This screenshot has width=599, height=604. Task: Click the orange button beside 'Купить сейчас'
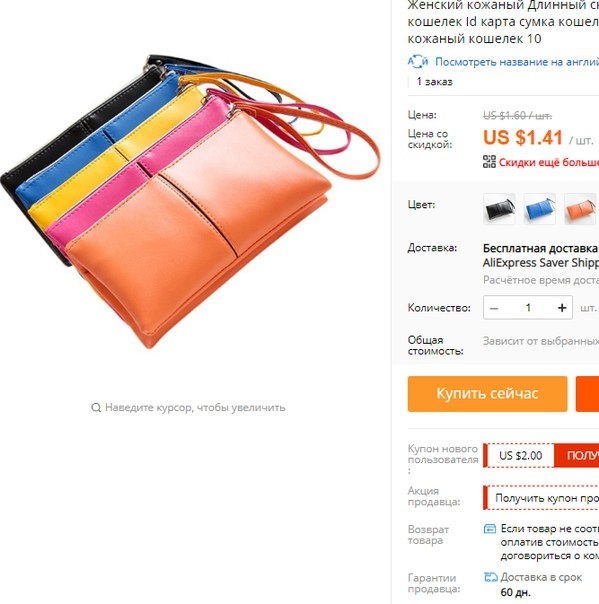pos(587,394)
